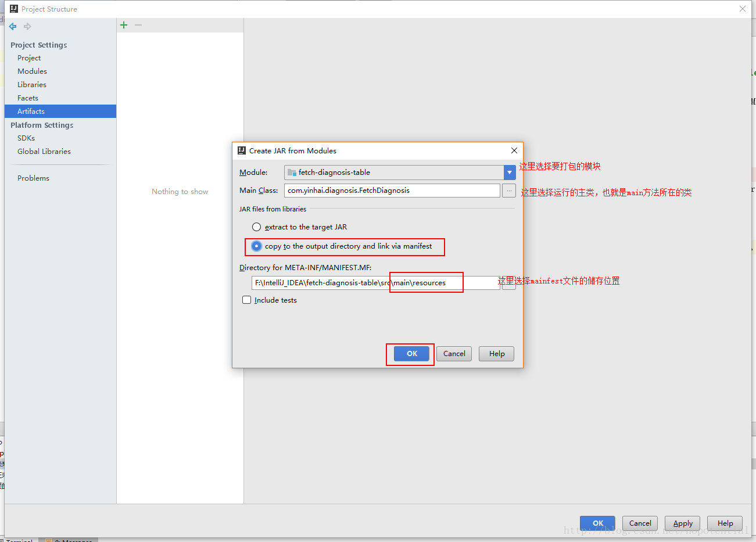Click Apply in Project Structure window
Image resolution: width=756 pixels, height=542 pixels.
coord(682,523)
